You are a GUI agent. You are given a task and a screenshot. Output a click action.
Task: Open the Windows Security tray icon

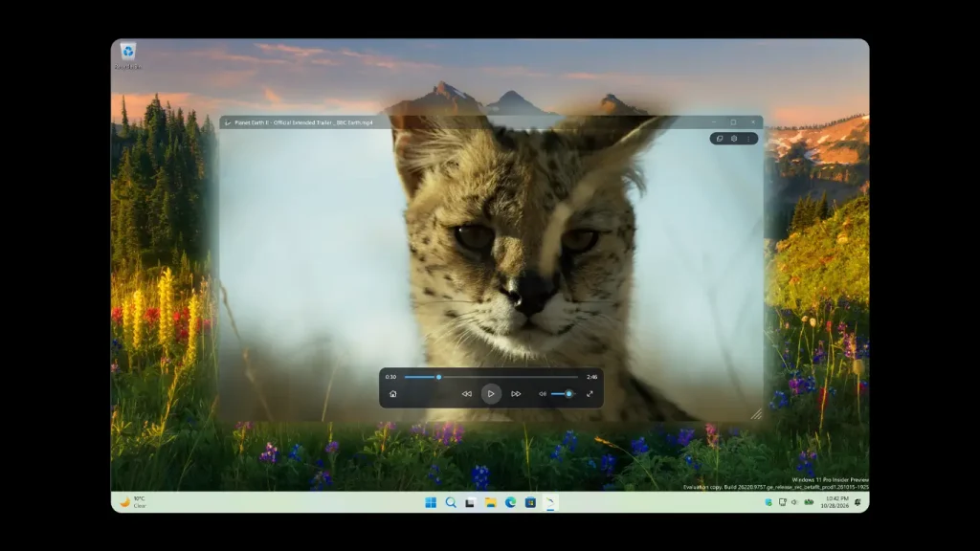[768, 502]
